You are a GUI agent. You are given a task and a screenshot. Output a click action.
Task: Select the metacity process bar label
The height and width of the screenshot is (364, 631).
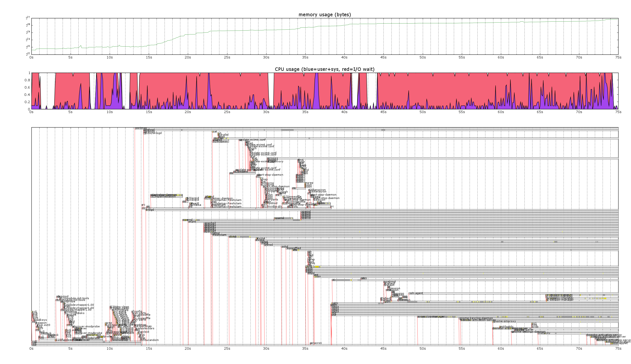tap(544, 333)
